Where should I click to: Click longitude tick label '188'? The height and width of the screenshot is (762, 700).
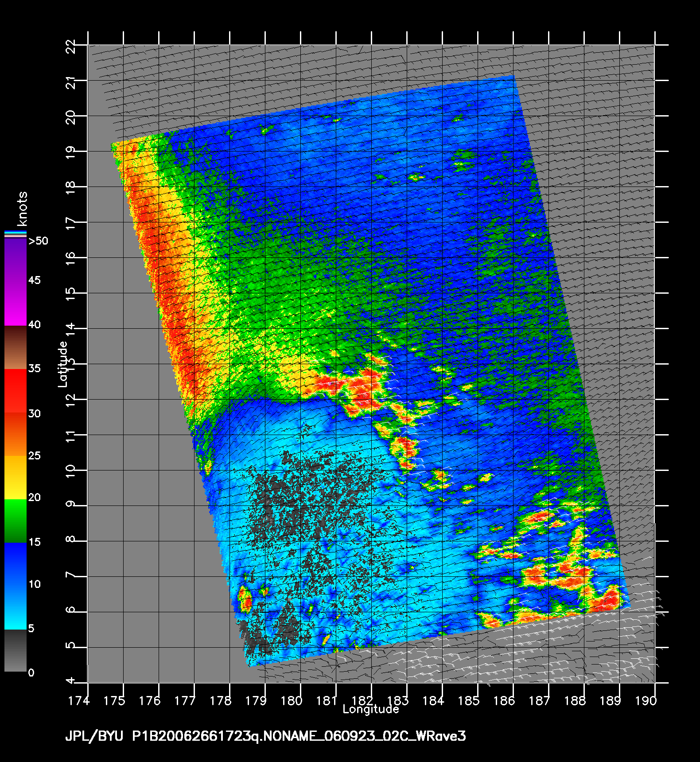575,700
